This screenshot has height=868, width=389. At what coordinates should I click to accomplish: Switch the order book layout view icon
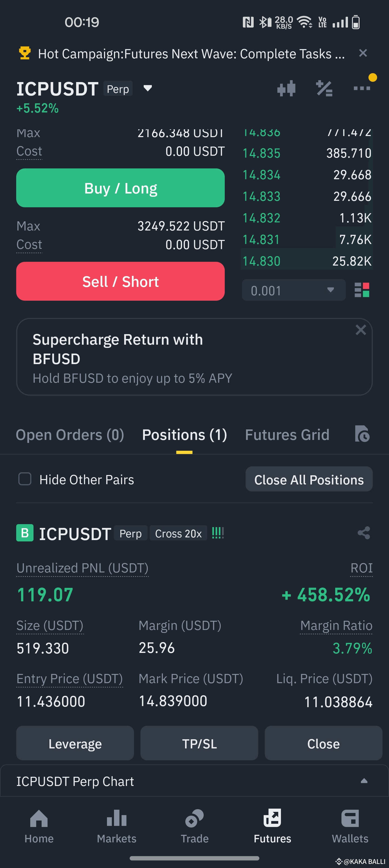[x=362, y=290]
